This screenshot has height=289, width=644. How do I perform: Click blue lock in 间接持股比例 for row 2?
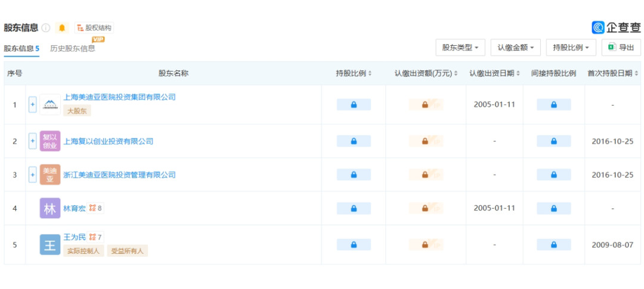553,141
